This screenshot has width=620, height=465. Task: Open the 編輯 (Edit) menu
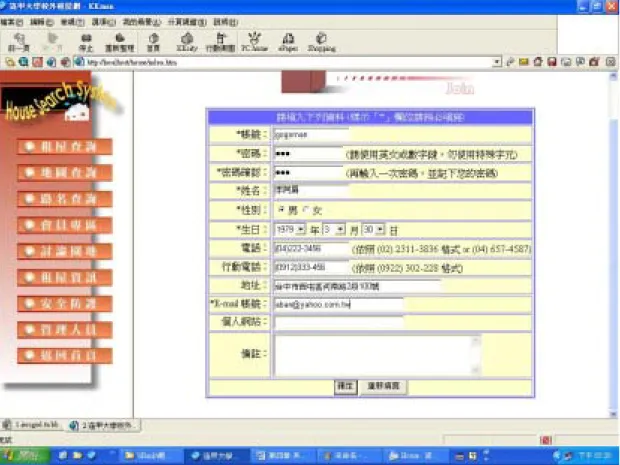[x=42, y=22]
